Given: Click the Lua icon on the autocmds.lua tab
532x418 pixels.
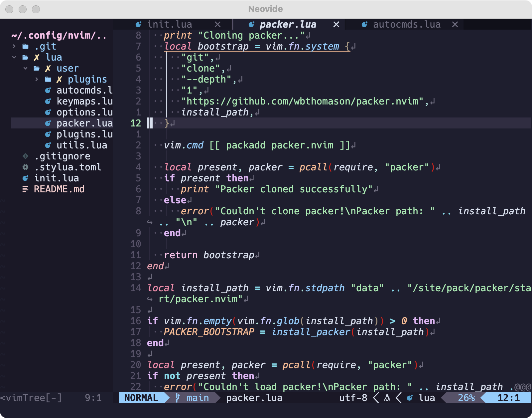Looking at the screenshot, I should [364, 24].
